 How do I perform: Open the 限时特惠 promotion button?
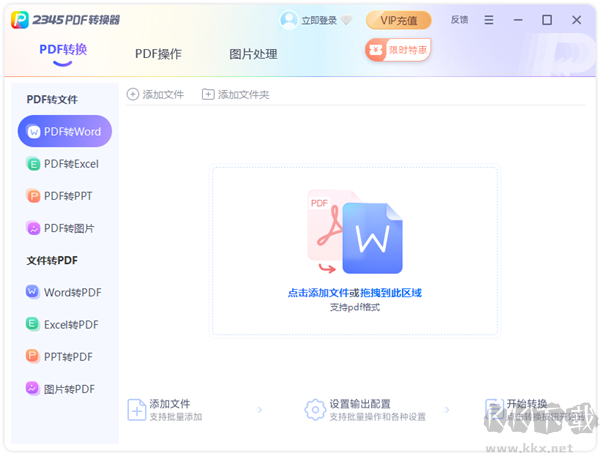[398, 50]
